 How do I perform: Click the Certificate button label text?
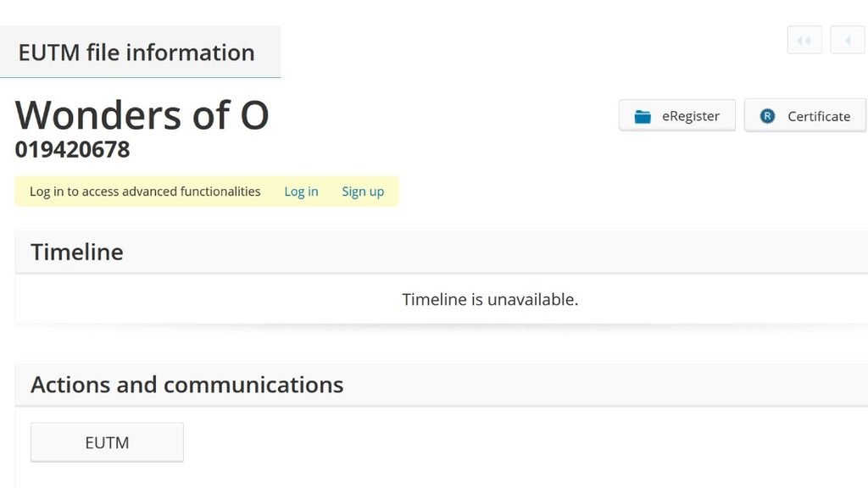coord(819,116)
